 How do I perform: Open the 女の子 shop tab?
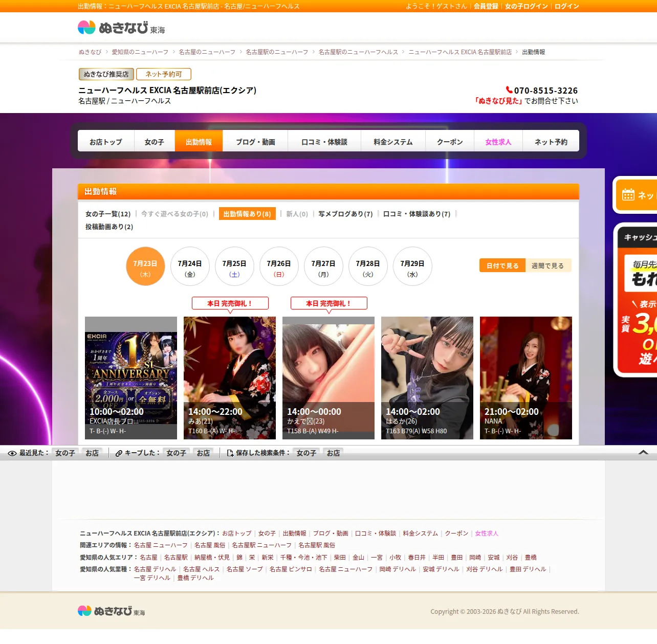[155, 142]
